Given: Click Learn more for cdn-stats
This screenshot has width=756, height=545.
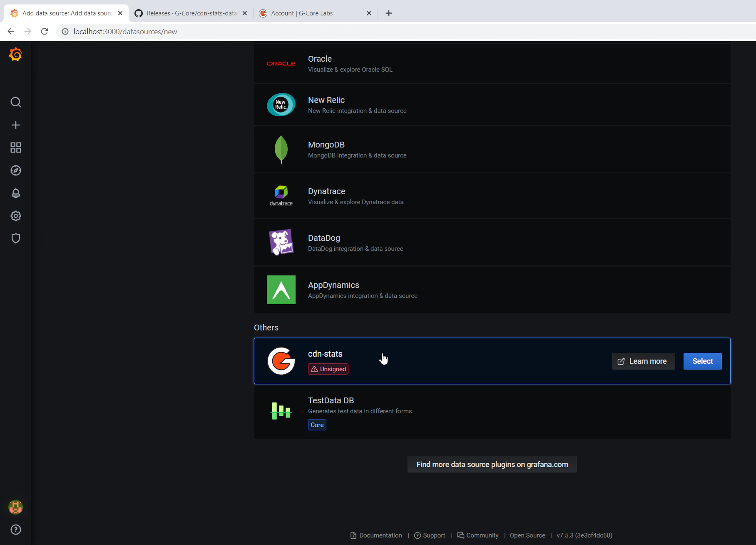Looking at the screenshot, I should [643, 361].
